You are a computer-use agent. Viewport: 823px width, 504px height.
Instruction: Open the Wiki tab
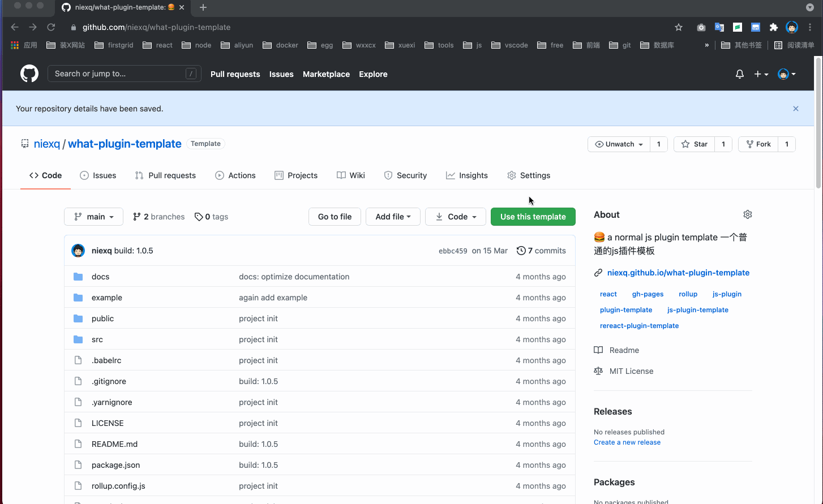pyautogui.click(x=351, y=175)
